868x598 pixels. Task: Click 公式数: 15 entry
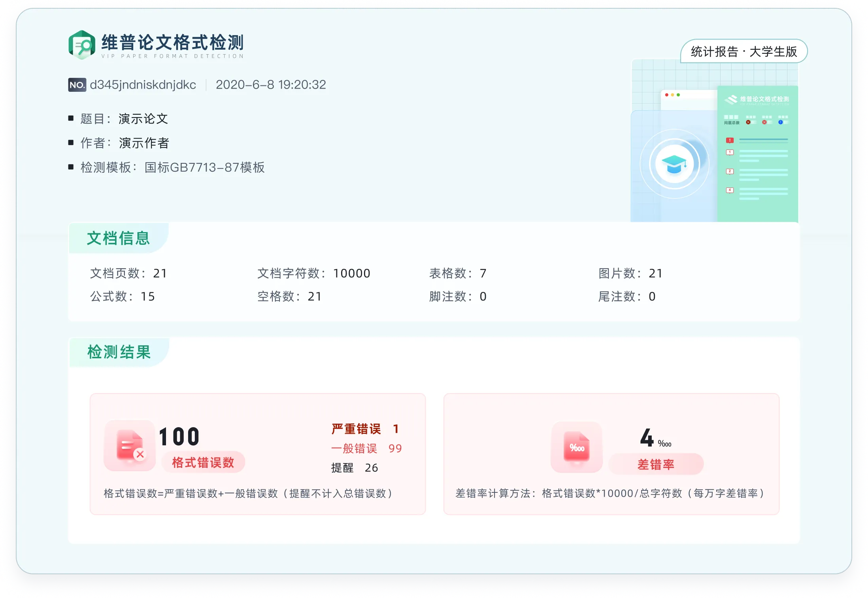pyautogui.click(x=123, y=296)
